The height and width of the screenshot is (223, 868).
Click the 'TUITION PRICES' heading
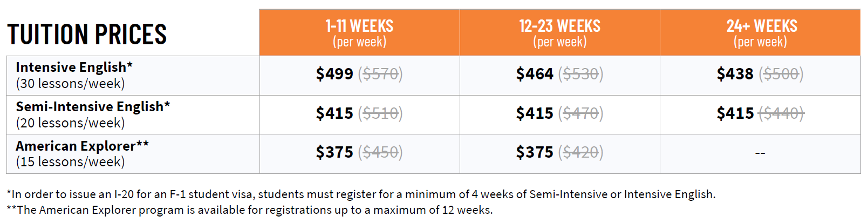tap(87, 34)
